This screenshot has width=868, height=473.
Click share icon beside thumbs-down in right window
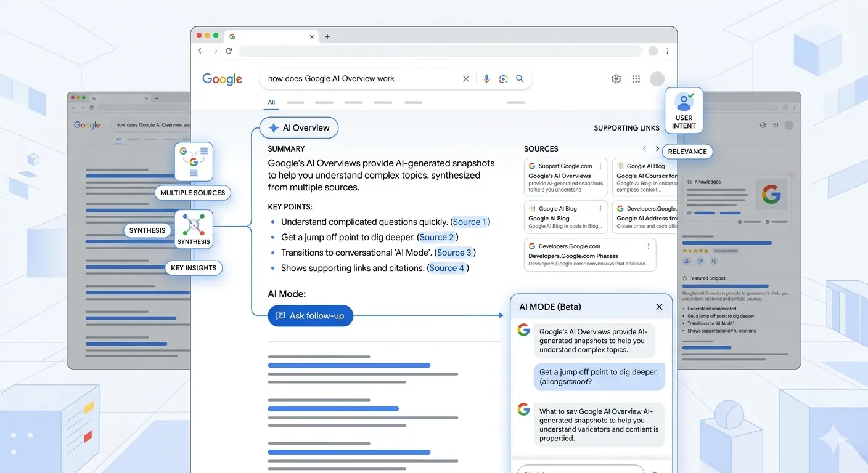click(x=714, y=261)
